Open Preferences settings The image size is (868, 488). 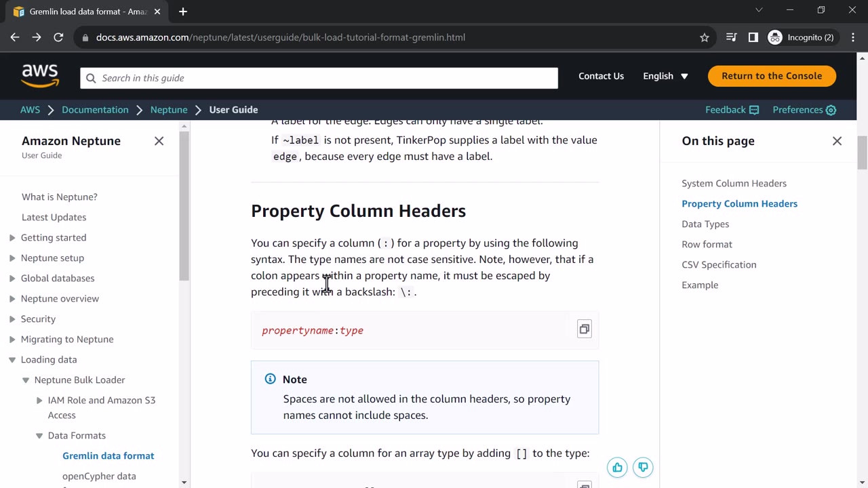click(x=804, y=110)
